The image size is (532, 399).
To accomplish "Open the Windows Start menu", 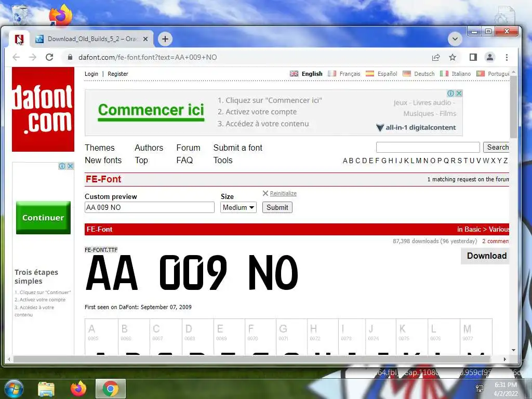I will click(x=14, y=389).
